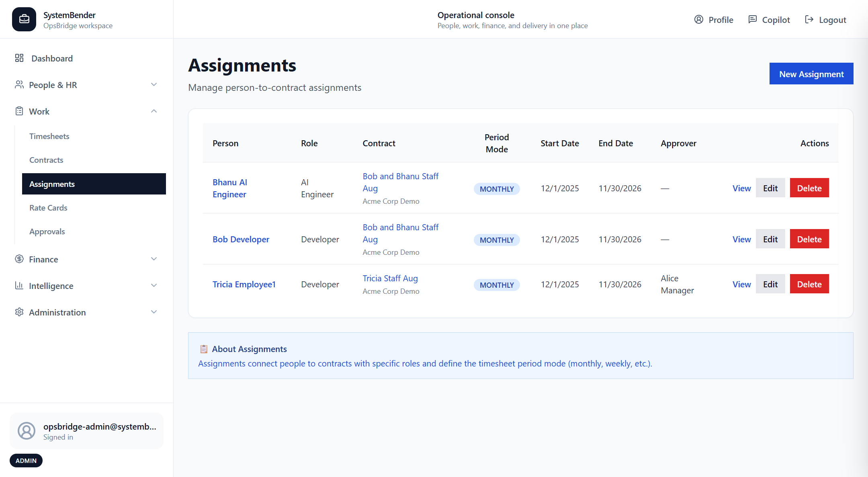Image resolution: width=868 pixels, height=477 pixels.
Task: Expand the Administration section chevron
Action: [154, 312]
